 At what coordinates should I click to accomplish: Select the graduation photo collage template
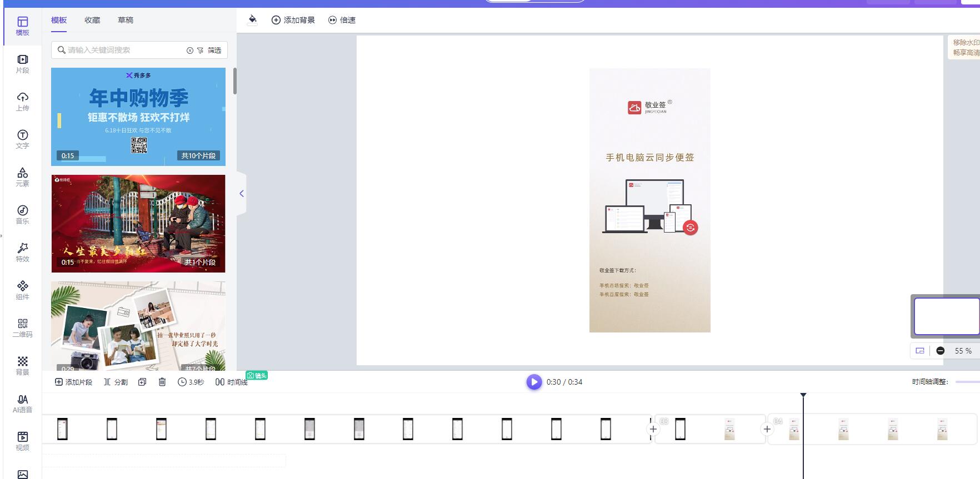tap(138, 326)
